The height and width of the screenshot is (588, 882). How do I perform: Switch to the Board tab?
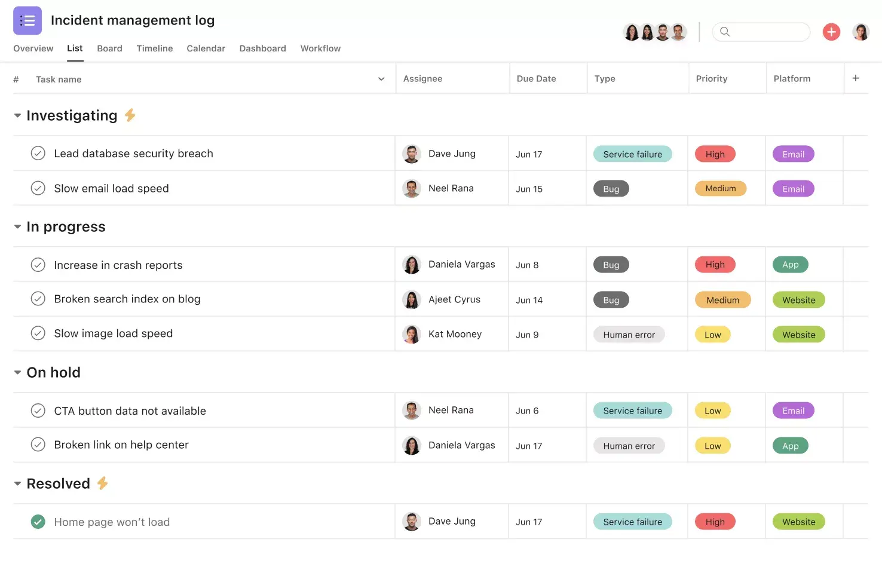coord(109,48)
